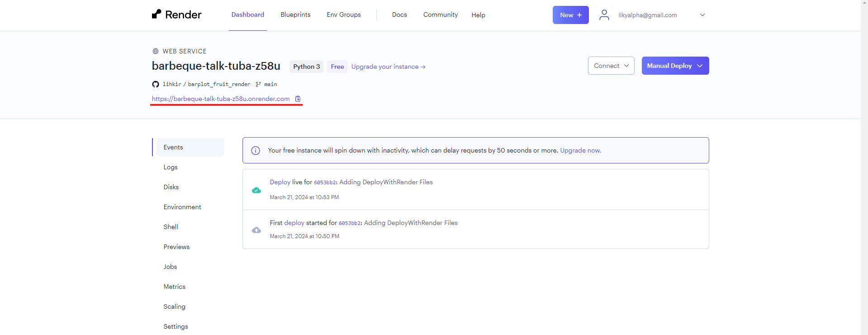Click the March 21, 2024 at 10:50 PM timestamp
This screenshot has height=335, width=868.
[304, 236]
